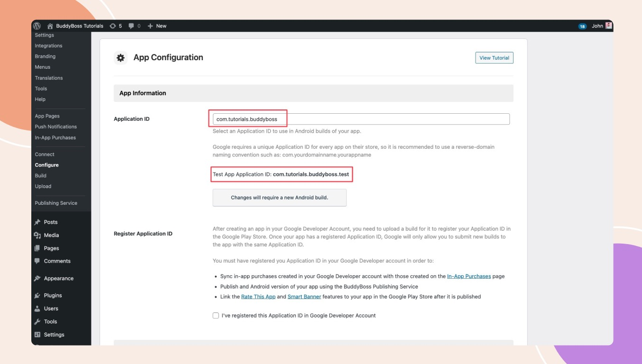Focus the Application ID input field

tap(361, 119)
